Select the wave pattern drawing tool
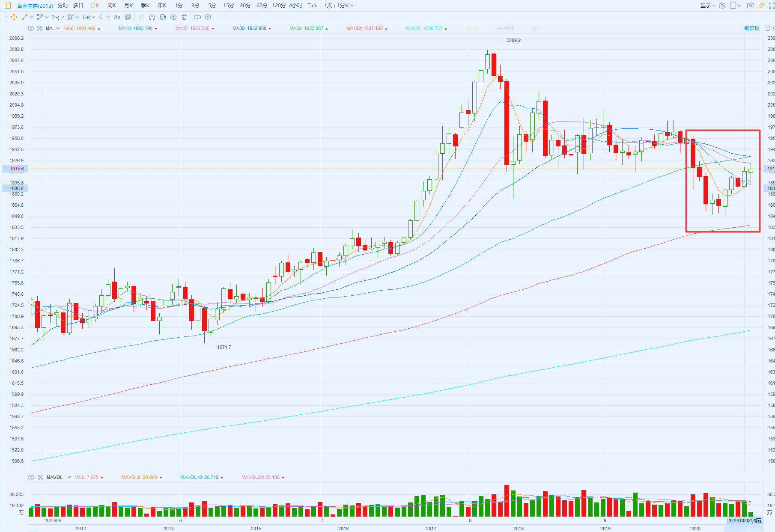 coord(55,17)
